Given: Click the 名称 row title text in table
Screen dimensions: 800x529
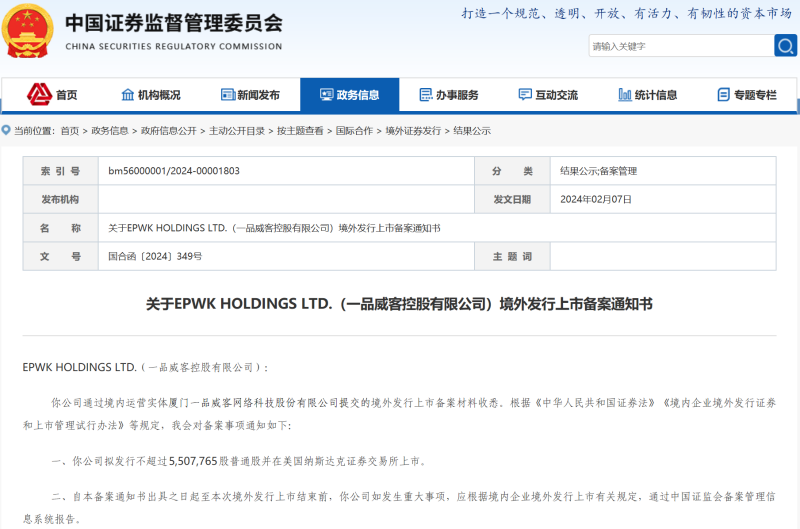Looking at the screenshot, I should coord(274,228).
